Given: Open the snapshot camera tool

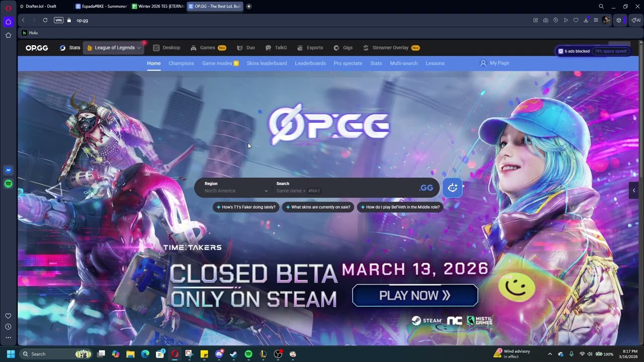Looking at the screenshot, I should tap(546, 20).
